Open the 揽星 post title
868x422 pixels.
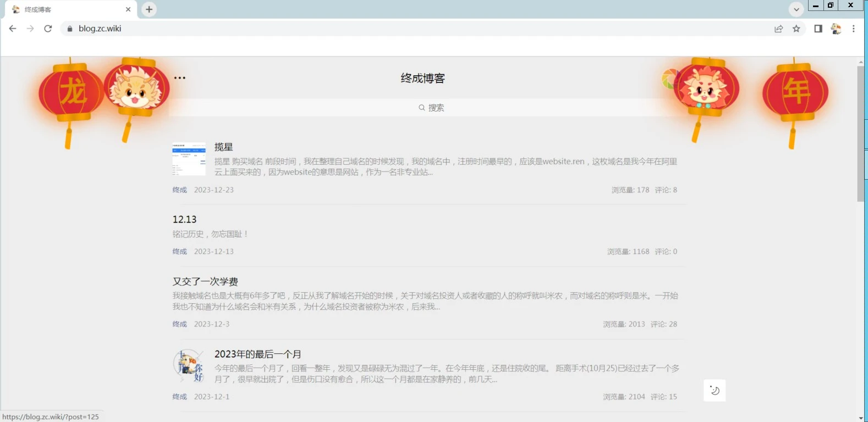(224, 147)
